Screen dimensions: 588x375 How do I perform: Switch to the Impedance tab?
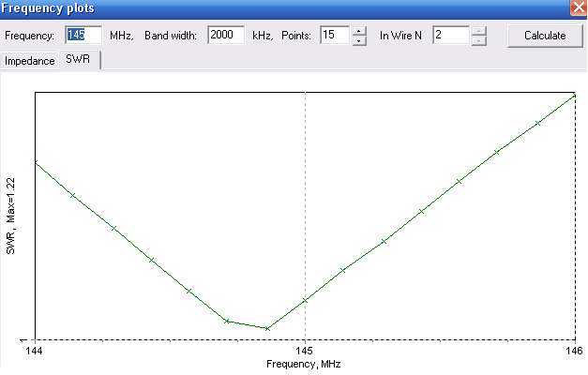click(30, 61)
